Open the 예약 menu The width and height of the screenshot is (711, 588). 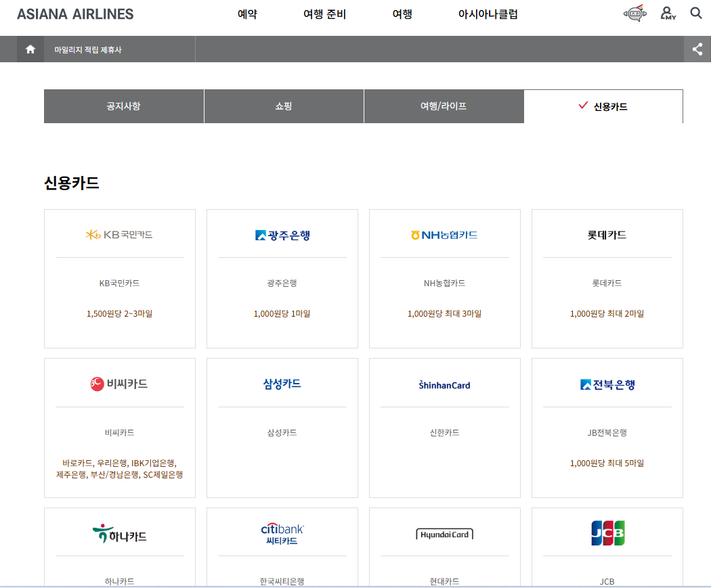248,14
